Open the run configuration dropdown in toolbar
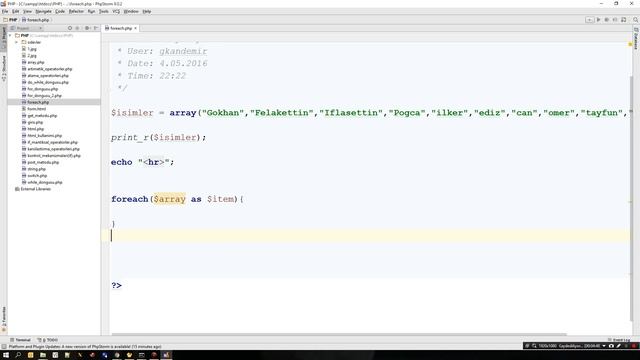This screenshot has width=640, height=360. coord(589,20)
